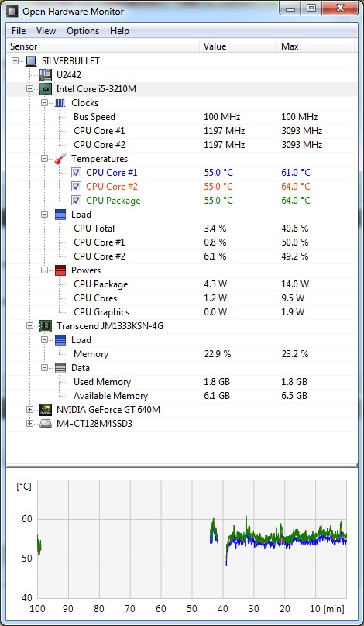Click the Max column header
The image size is (364, 626).
pyautogui.click(x=315, y=46)
